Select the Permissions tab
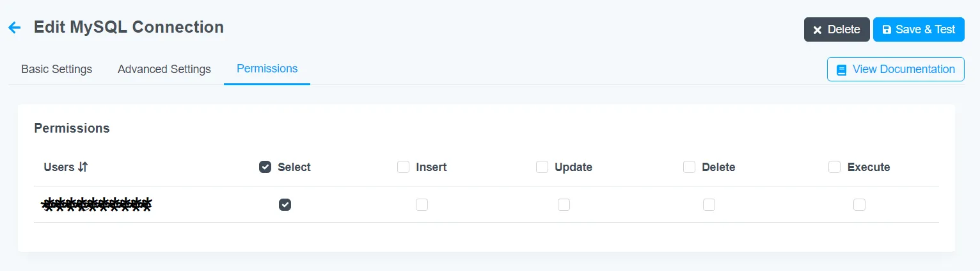Viewport: 980px width, 271px height. coord(267,69)
